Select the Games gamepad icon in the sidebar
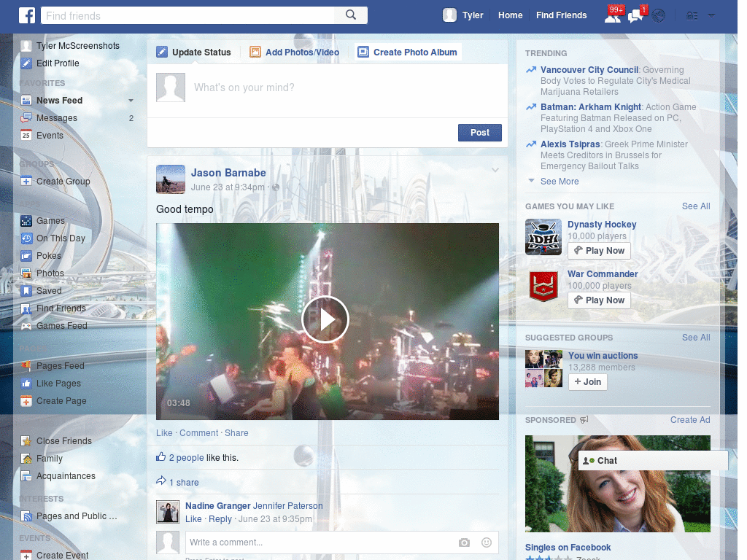 [28, 220]
